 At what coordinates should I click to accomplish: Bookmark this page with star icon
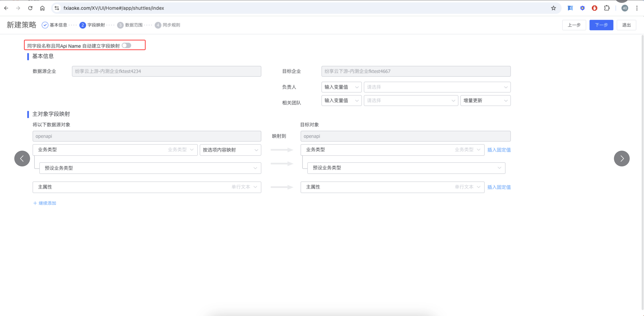point(553,8)
